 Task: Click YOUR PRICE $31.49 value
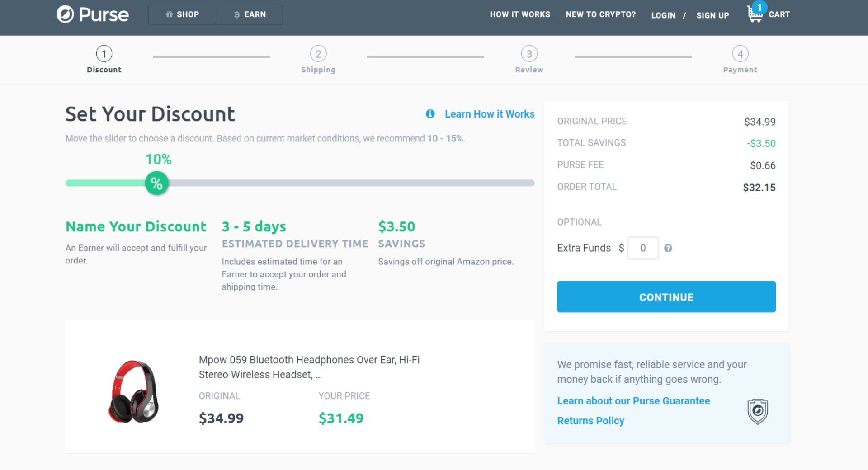[x=341, y=418]
